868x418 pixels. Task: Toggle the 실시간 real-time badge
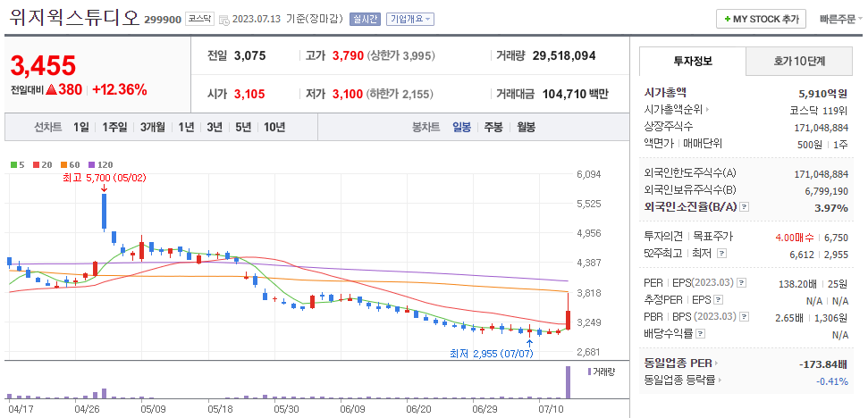tap(365, 19)
